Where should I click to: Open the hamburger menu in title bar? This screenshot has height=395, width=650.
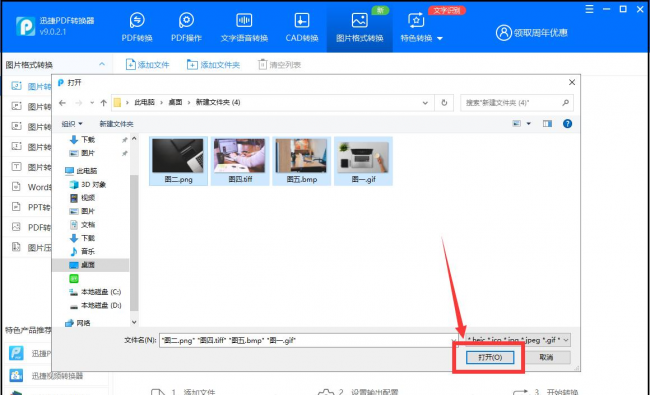point(589,9)
